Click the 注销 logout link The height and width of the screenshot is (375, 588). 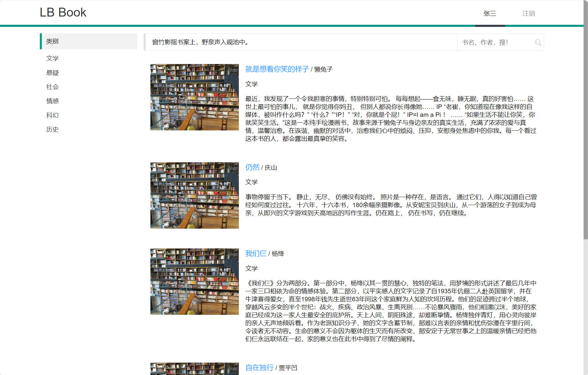(x=529, y=13)
